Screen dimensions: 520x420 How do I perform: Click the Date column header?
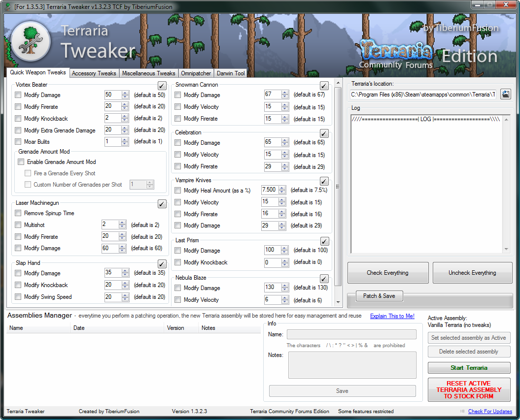[x=117, y=328]
